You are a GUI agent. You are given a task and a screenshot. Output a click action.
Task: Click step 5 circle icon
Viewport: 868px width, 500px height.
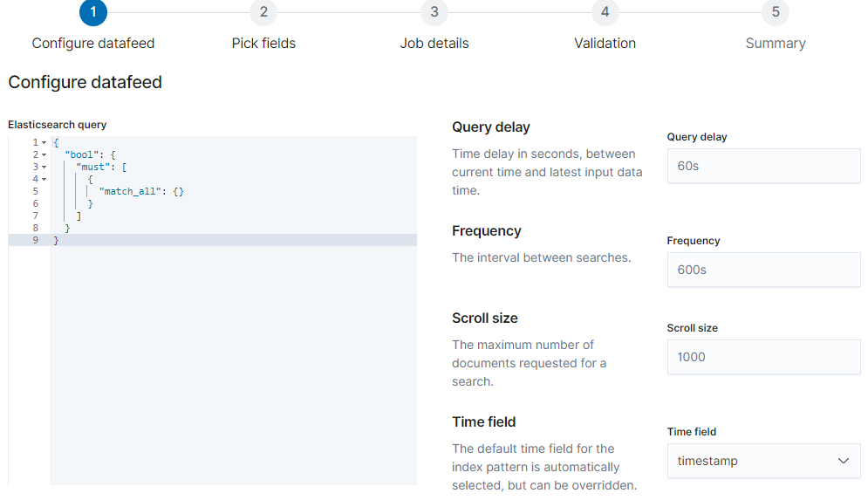pyautogui.click(x=776, y=12)
